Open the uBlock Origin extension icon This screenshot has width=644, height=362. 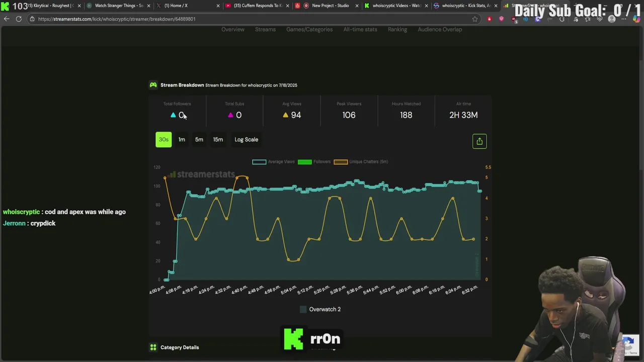[x=513, y=19]
